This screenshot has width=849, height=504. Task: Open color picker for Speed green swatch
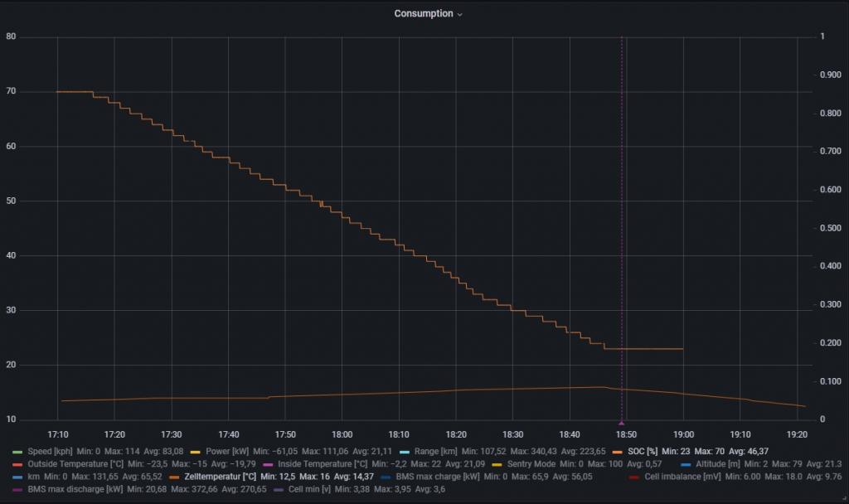(x=17, y=452)
